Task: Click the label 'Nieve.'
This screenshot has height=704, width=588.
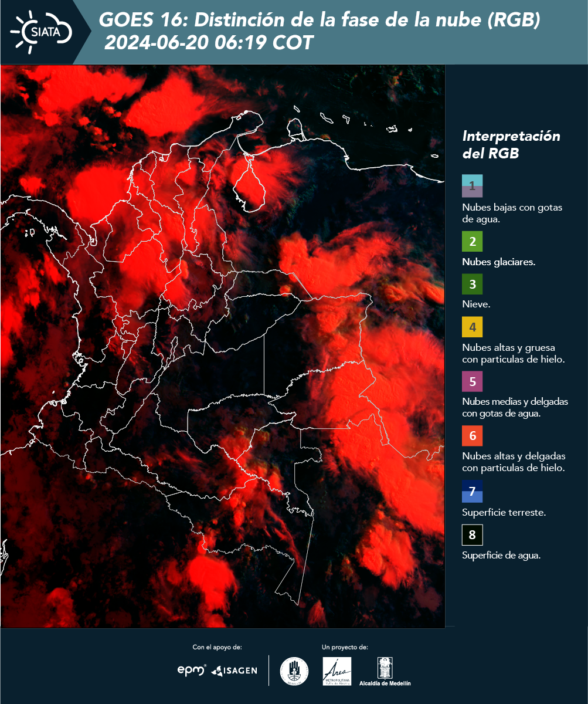Action: coord(476,305)
